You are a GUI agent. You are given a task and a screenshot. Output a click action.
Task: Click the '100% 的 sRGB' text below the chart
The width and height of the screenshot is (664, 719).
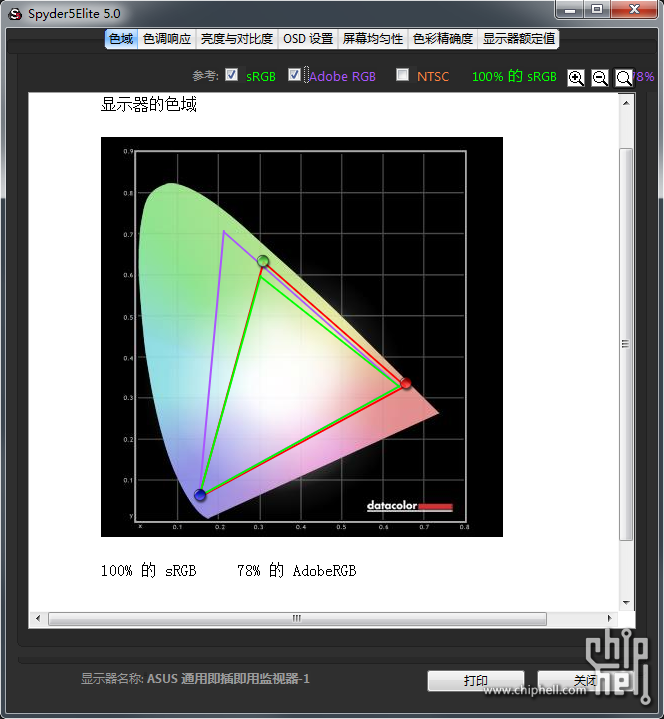(149, 570)
